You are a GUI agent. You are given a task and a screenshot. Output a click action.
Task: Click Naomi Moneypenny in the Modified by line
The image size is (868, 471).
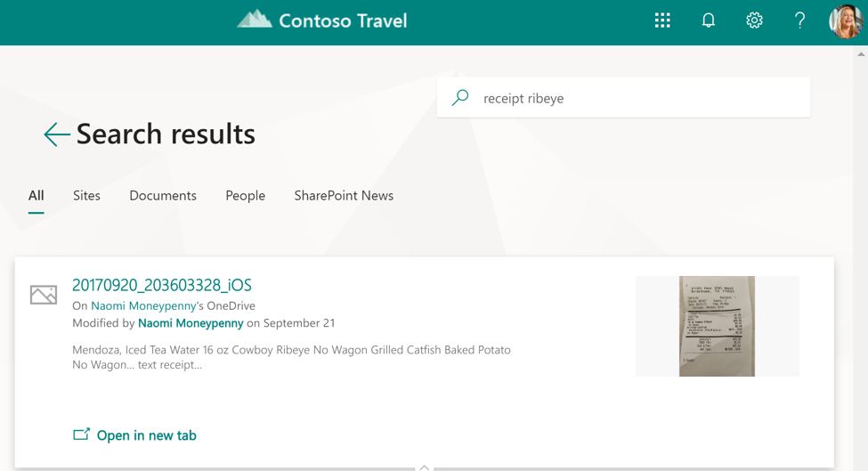coord(191,322)
